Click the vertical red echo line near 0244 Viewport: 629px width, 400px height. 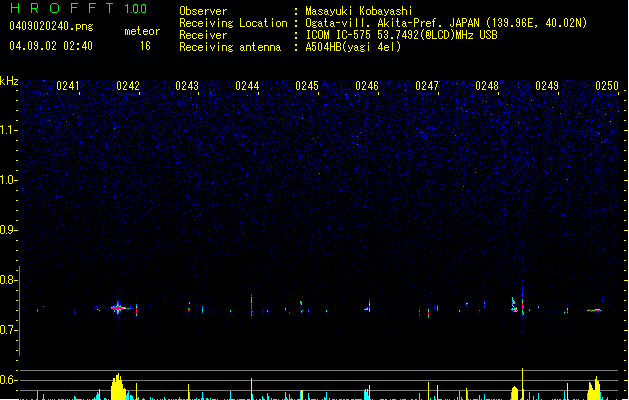pos(252,306)
